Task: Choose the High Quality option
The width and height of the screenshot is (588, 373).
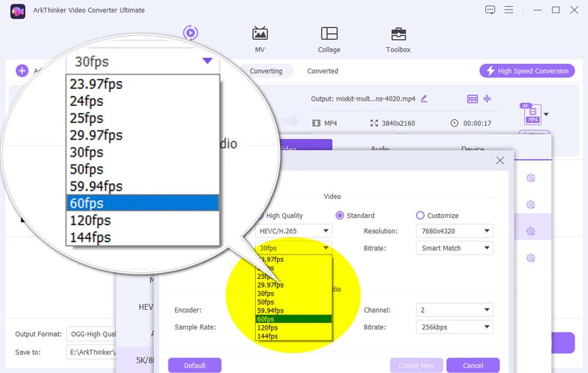Action: click(x=284, y=216)
